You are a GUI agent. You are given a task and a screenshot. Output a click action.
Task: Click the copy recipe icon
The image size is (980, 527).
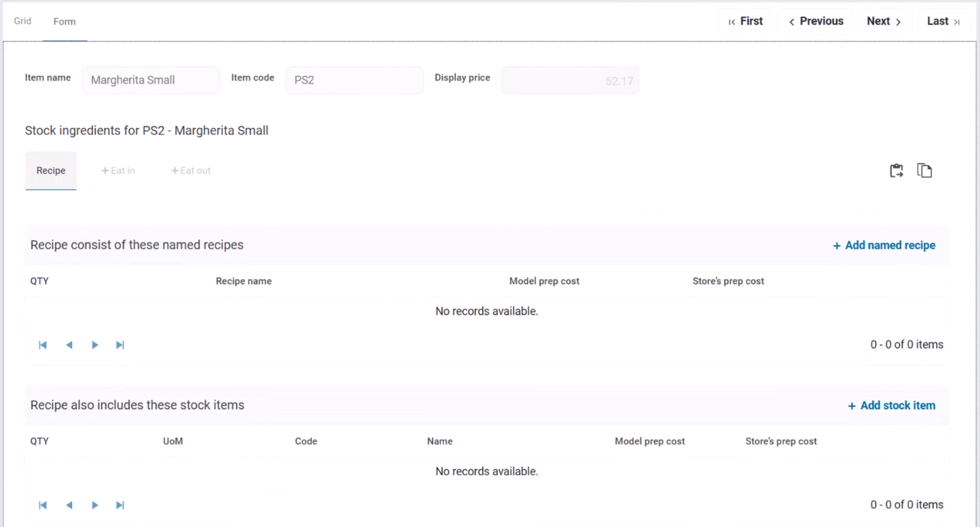coord(924,171)
